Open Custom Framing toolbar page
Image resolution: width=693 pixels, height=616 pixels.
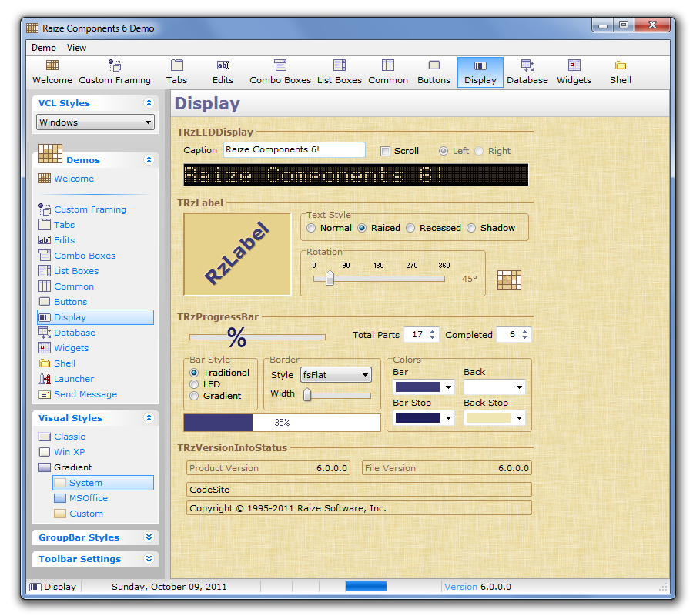click(115, 72)
